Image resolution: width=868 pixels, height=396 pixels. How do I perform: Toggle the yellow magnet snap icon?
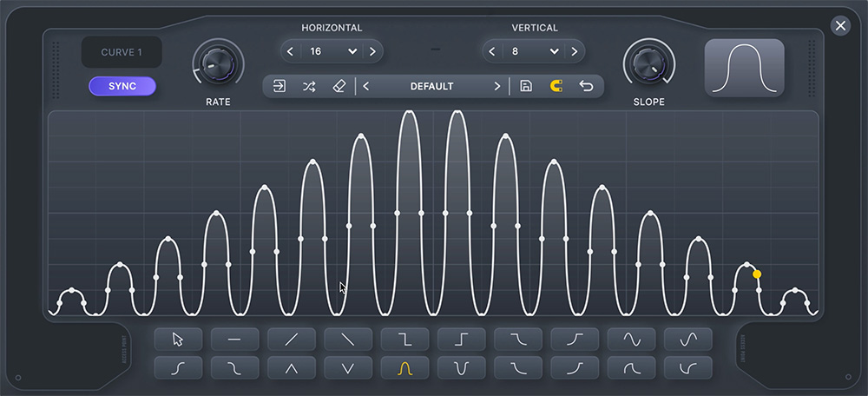tap(556, 86)
